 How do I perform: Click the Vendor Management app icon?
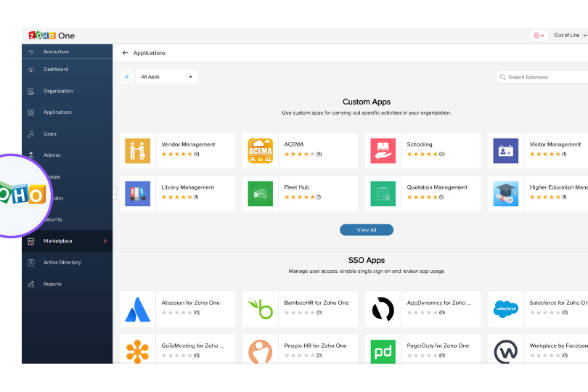(137, 150)
